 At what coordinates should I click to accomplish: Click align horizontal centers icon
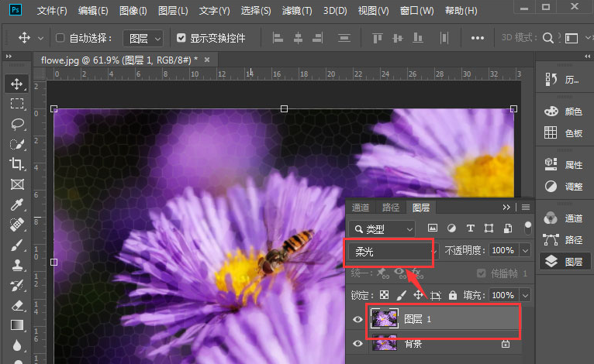298,37
